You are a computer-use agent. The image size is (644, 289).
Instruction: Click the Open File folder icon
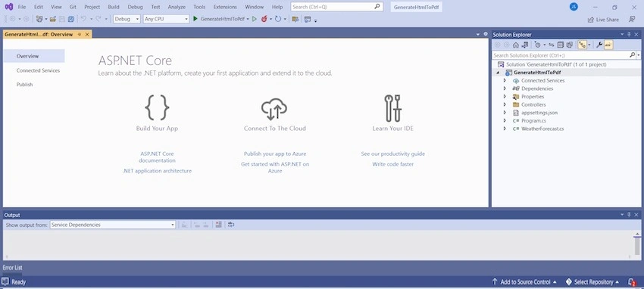click(52, 19)
